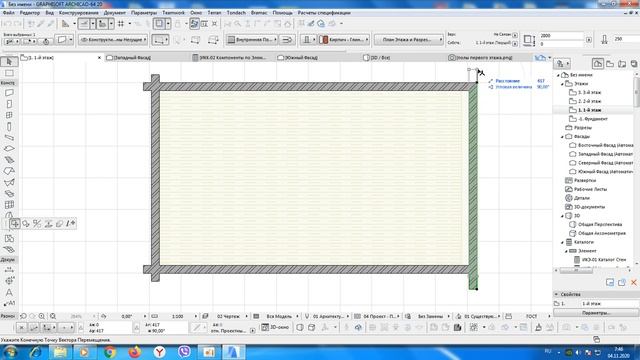Select the Roof tool in toolbox
This screenshot has height=360, width=640.
coord(9,171)
